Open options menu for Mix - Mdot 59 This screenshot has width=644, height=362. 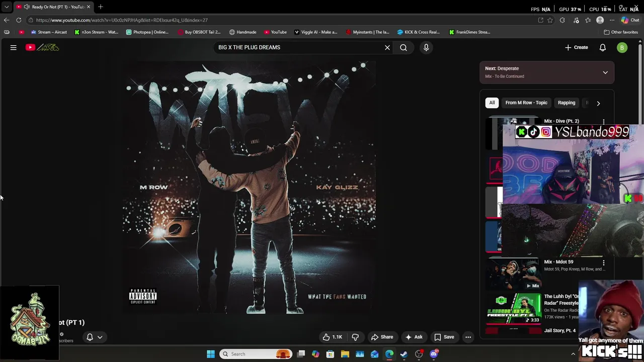(604, 262)
